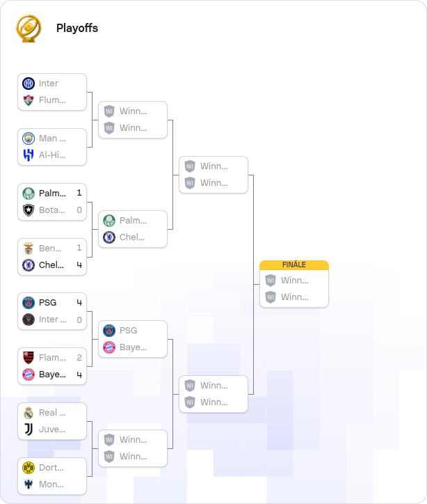This screenshot has width=427, height=504.
Task: Open the Flamengo vs Bayern 2-4 match
Action: pyautogui.click(x=52, y=366)
